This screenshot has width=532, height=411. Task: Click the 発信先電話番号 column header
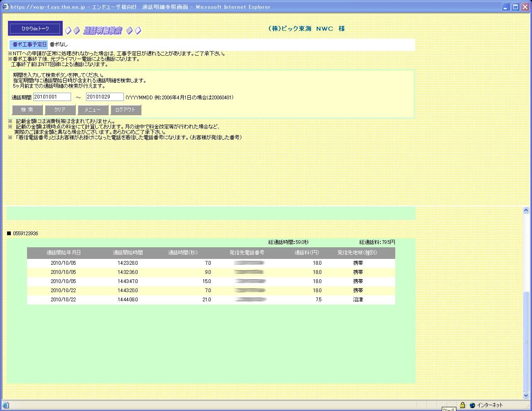[x=247, y=253]
